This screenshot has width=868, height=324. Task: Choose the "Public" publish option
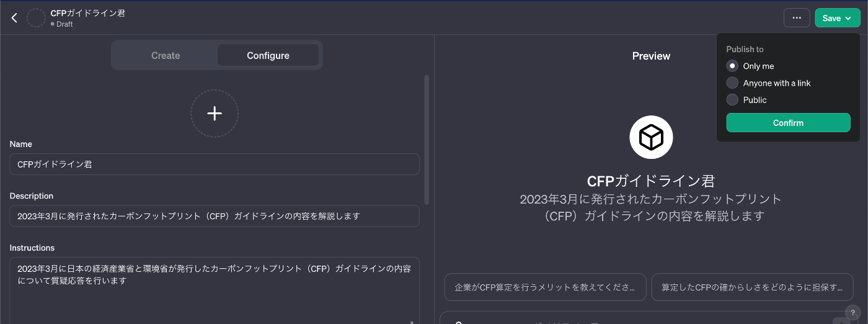pos(732,99)
